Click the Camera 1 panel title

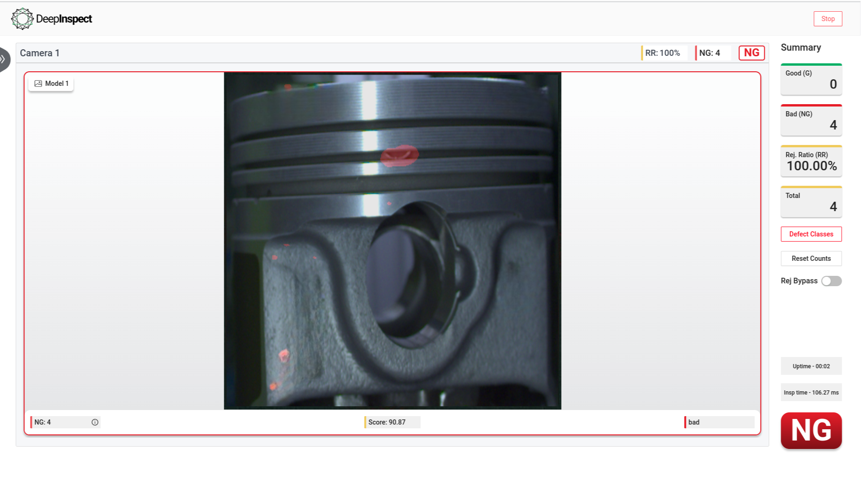(39, 53)
